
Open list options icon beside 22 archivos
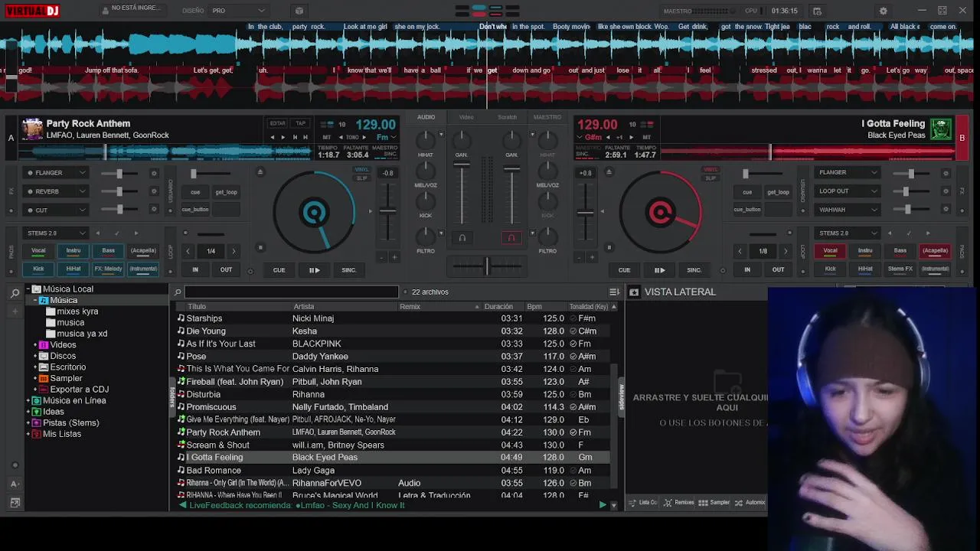tap(614, 292)
